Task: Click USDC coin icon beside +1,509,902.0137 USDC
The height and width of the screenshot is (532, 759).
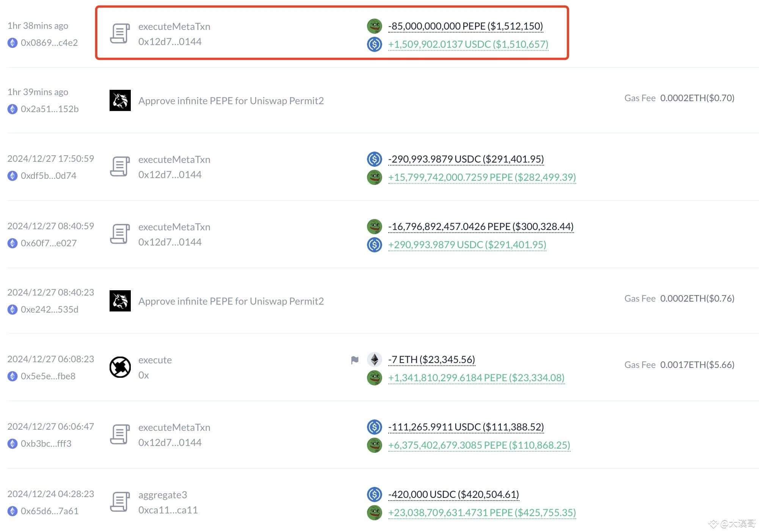Action: 374,44
